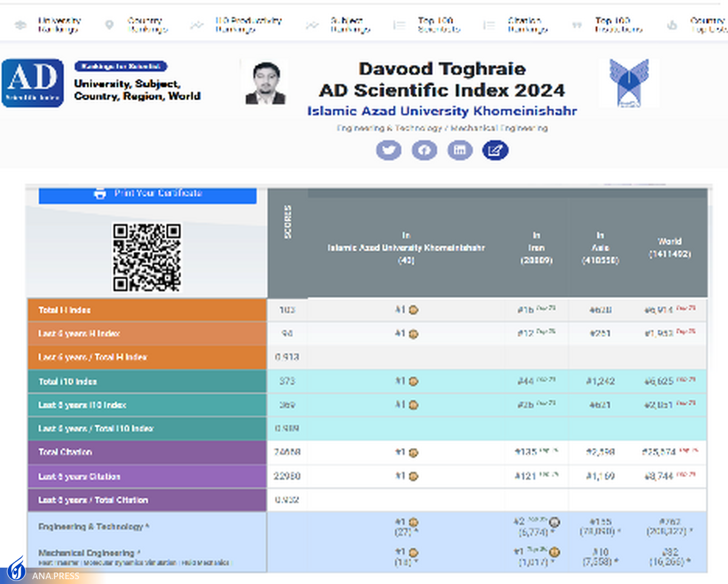The height and width of the screenshot is (584, 728).
Task: Click the Islamic Azad University emblem logo
Action: (x=629, y=83)
